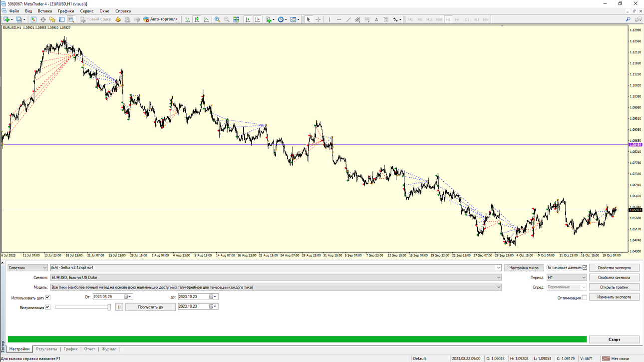The width and height of the screenshot is (644, 362).
Task: Toggle the Data Window crosshair icon
Action: tap(43, 19)
